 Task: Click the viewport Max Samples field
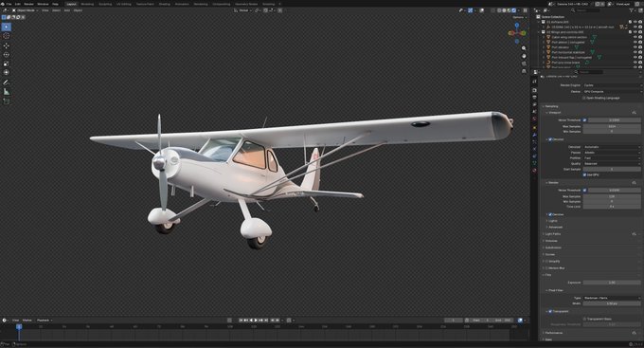[x=612, y=126]
